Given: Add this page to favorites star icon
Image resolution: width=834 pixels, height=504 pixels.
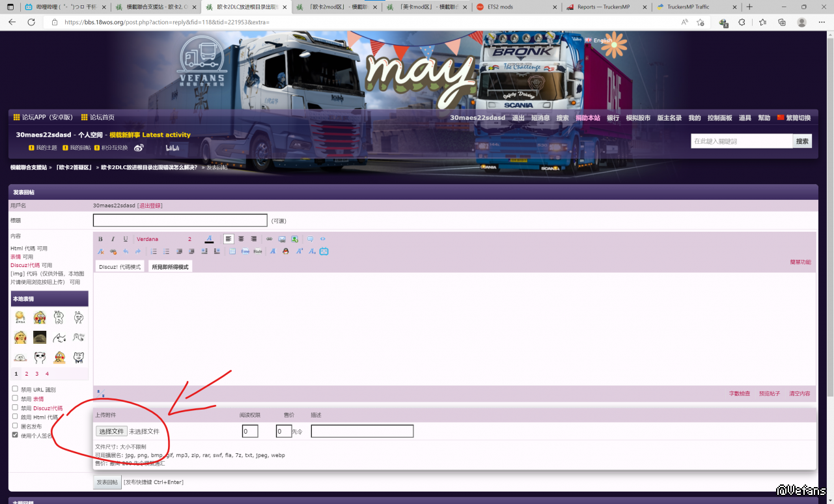Looking at the screenshot, I should [701, 22].
